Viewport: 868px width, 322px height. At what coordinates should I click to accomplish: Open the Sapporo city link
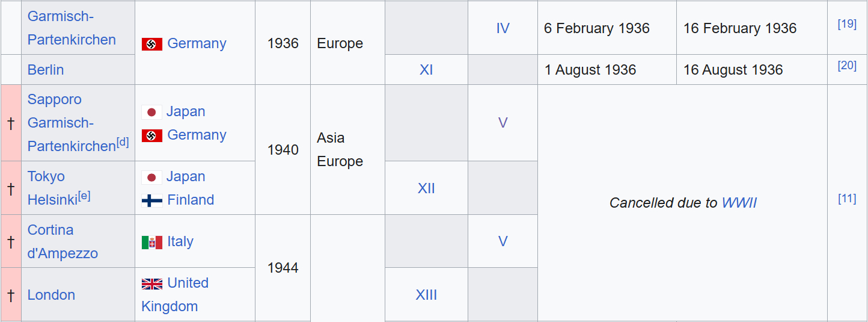tap(55, 99)
